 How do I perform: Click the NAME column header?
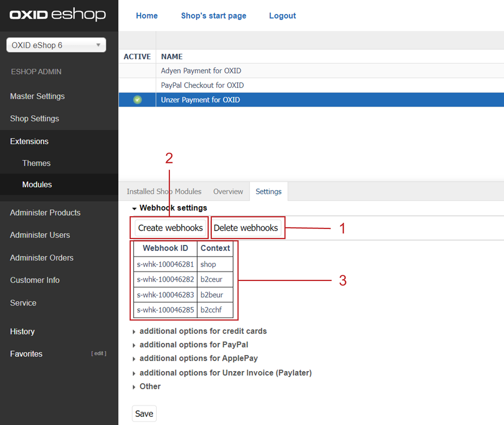pos(172,57)
